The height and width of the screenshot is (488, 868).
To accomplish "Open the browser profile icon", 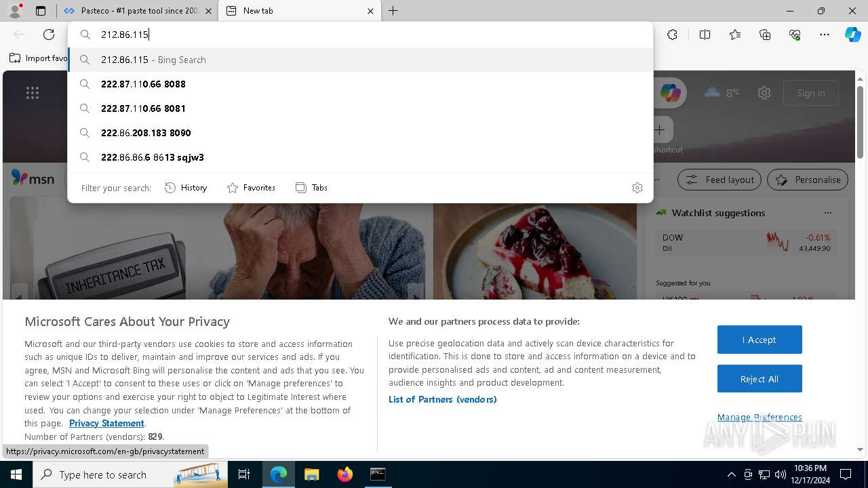I will tap(14, 11).
